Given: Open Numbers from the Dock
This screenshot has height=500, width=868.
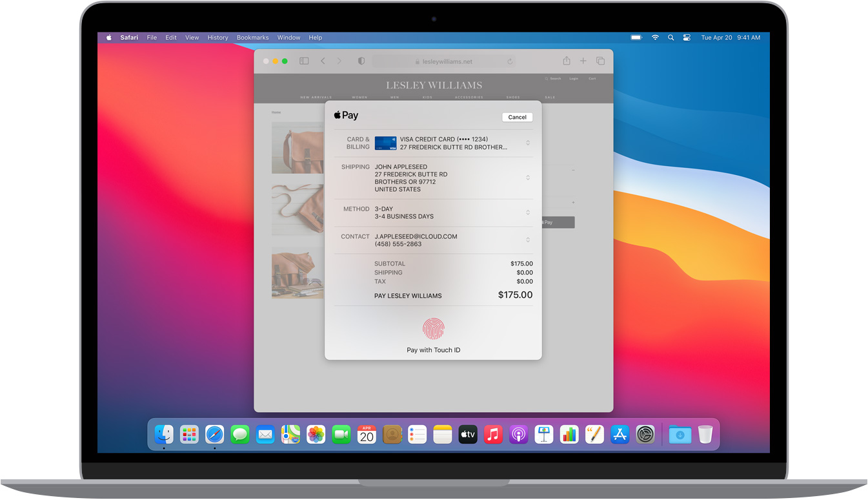Looking at the screenshot, I should click(x=569, y=434).
